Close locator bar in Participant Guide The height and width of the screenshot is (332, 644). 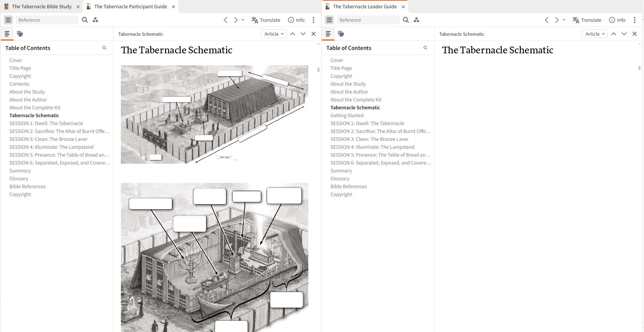tap(314, 34)
